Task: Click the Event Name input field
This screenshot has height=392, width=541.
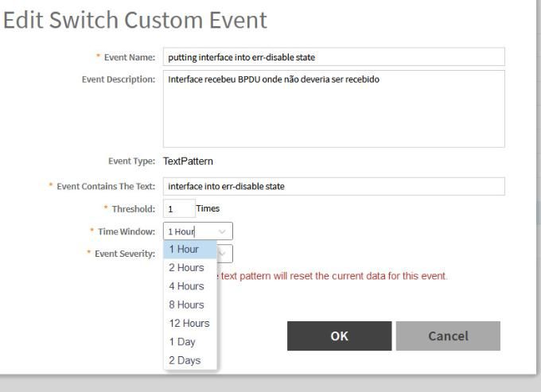Action: pos(333,56)
